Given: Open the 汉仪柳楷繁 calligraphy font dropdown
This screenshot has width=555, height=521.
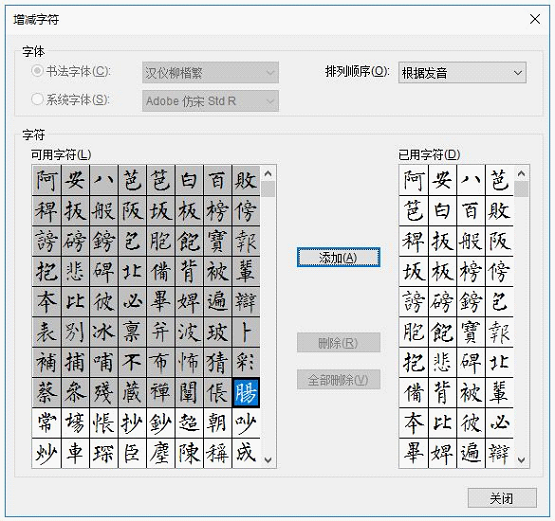Looking at the screenshot, I should [x=210, y=73].
